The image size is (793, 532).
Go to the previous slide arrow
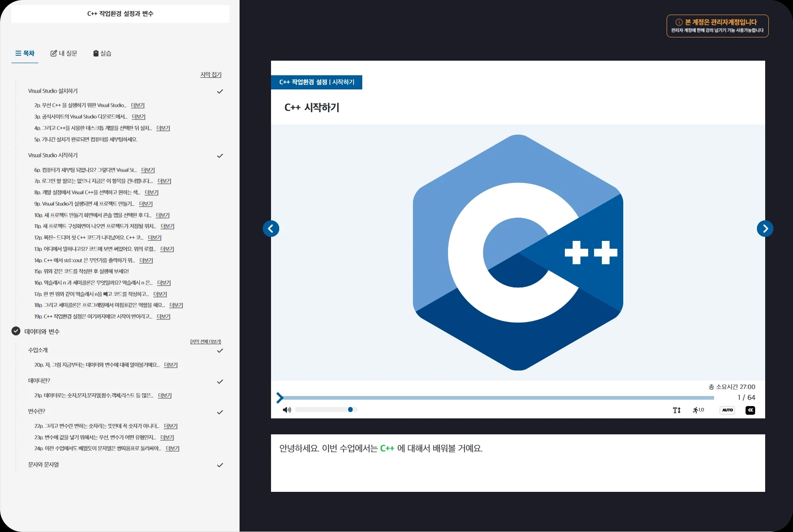[271, 229]
